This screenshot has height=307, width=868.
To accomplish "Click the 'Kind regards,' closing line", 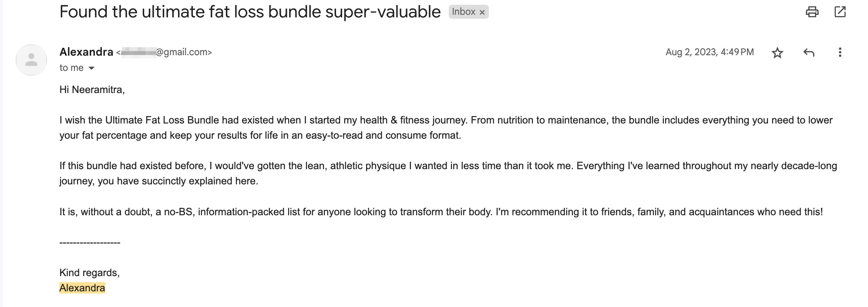I will (x=89, y=273).
